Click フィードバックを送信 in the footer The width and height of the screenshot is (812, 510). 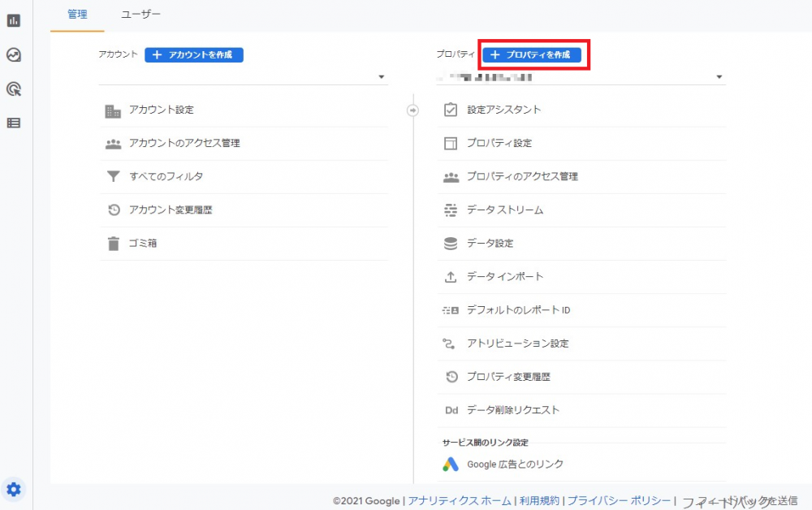740,501
